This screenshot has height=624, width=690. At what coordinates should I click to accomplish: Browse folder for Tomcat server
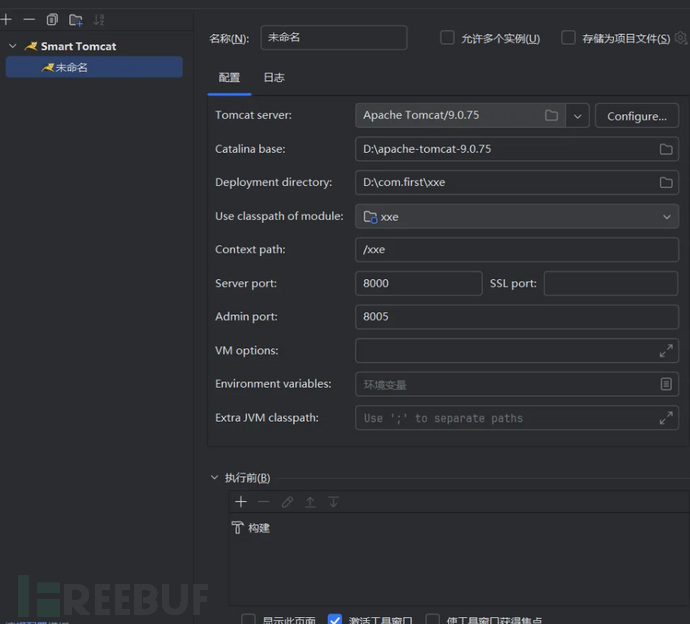(x=551, y=115)
